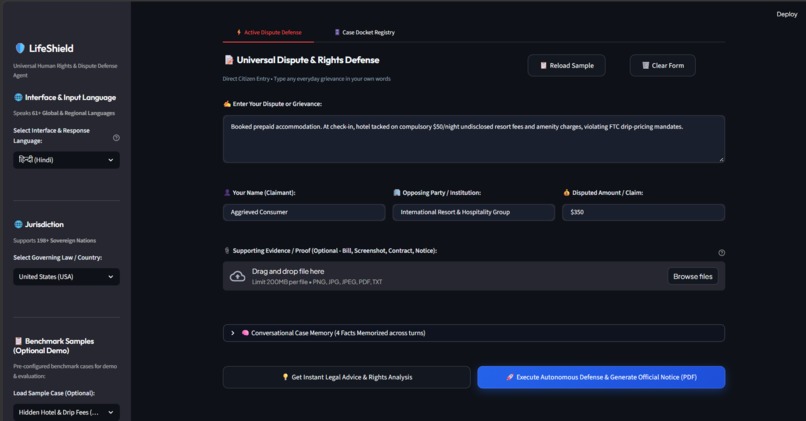
Task: Switch to the Case Docket Registry tab
Action: (364, 32)
